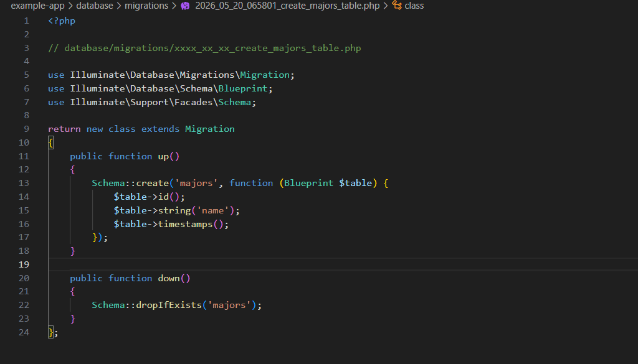This screenshot has width=638, height=364.
Task: Click the orange class symbol icon
Action: [x=397, y=5]
